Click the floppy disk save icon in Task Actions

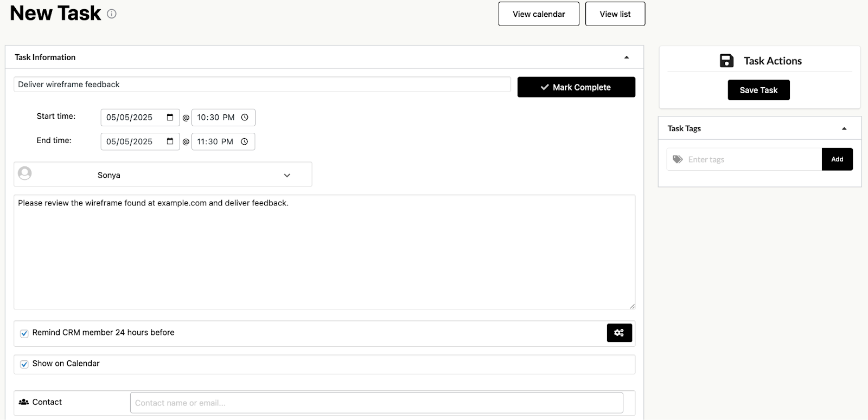click(x=726, y=61)
